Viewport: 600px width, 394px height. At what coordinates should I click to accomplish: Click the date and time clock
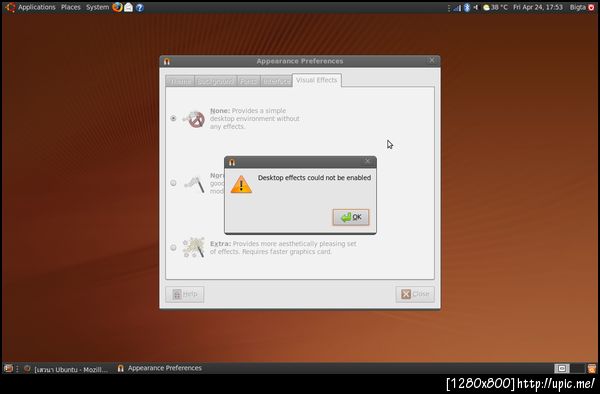(x=538, y=7)
